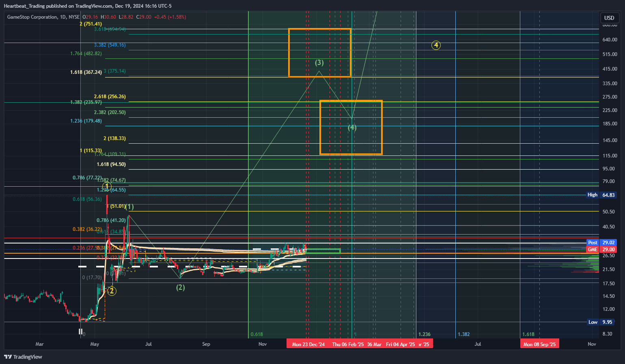The image size is (625, 364).
Task: Click the 1 (115.33) fib level label
Action: 91,151
